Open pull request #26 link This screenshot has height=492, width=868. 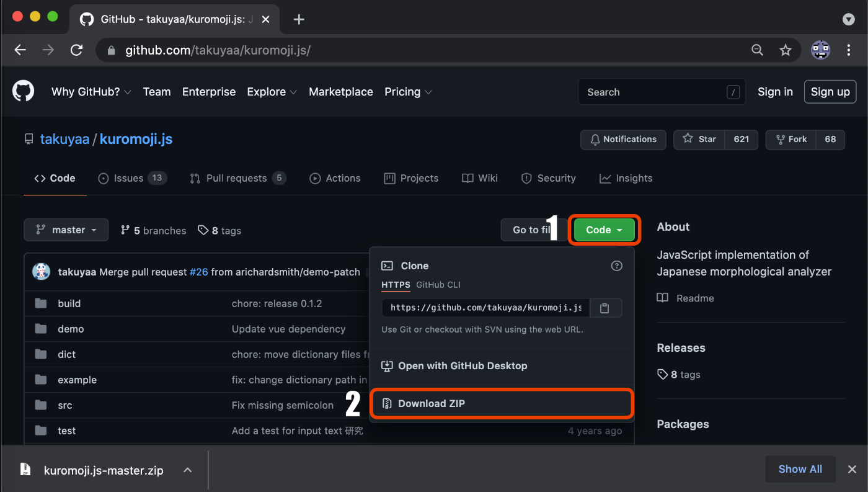(x=198, y=272)
